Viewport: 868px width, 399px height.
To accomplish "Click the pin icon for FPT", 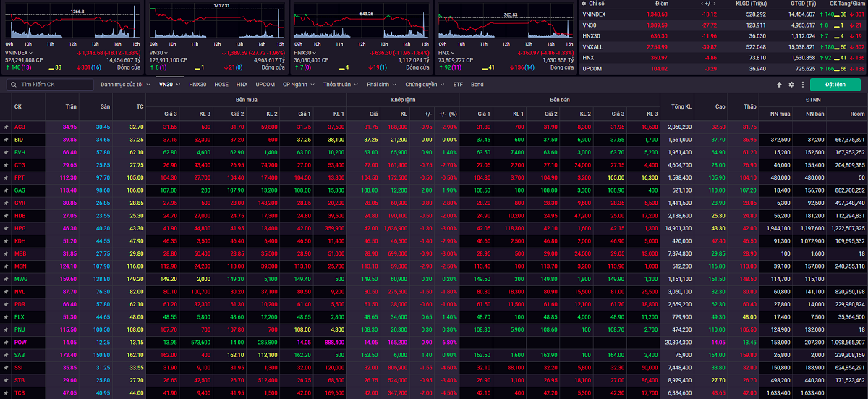I will (6, 177).
